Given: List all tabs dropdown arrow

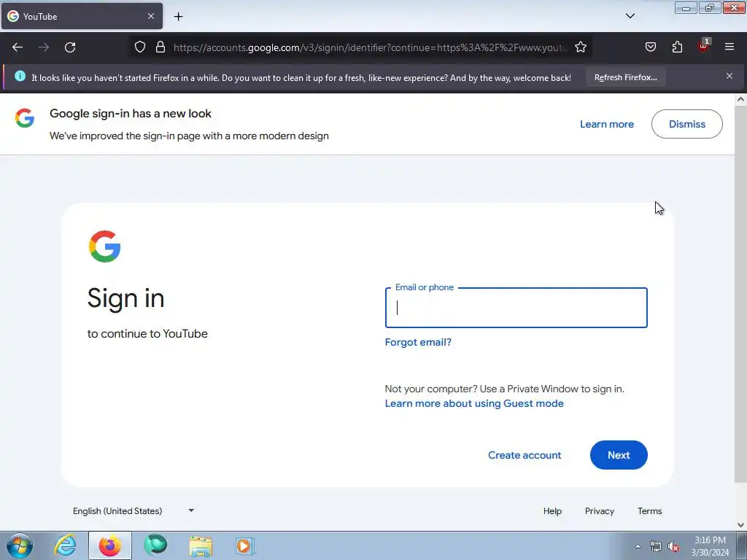Looking at the screenshot, I should tap(630, 16).
